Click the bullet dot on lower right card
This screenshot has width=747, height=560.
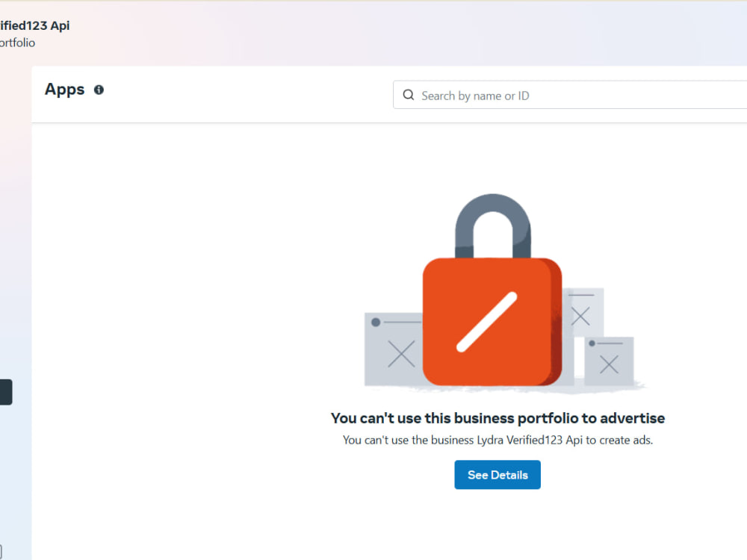[592, 343]
